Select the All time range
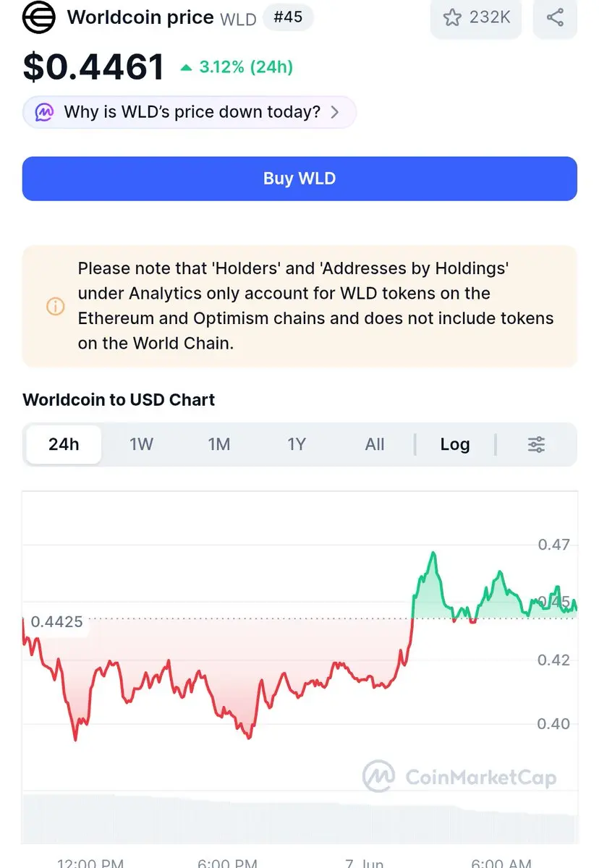The image size is (599, 868). [x=375, y=444]
